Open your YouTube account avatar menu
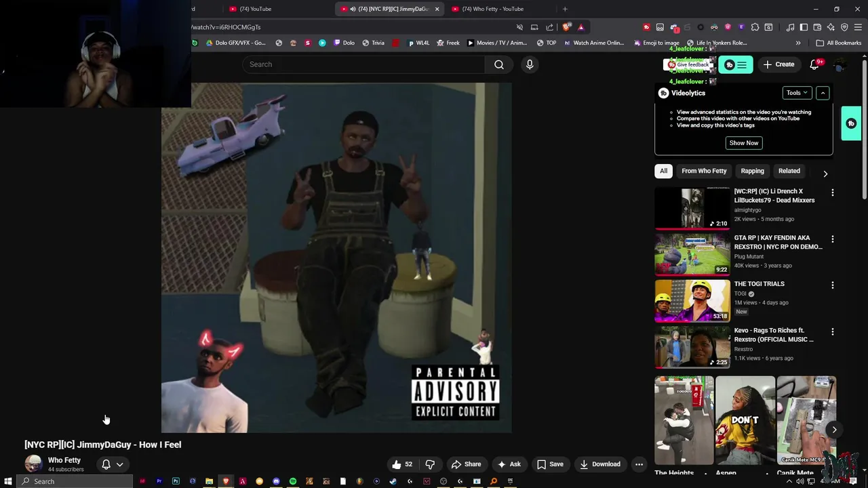Viewport: 868px width, 488px height. tap(840, 64)
